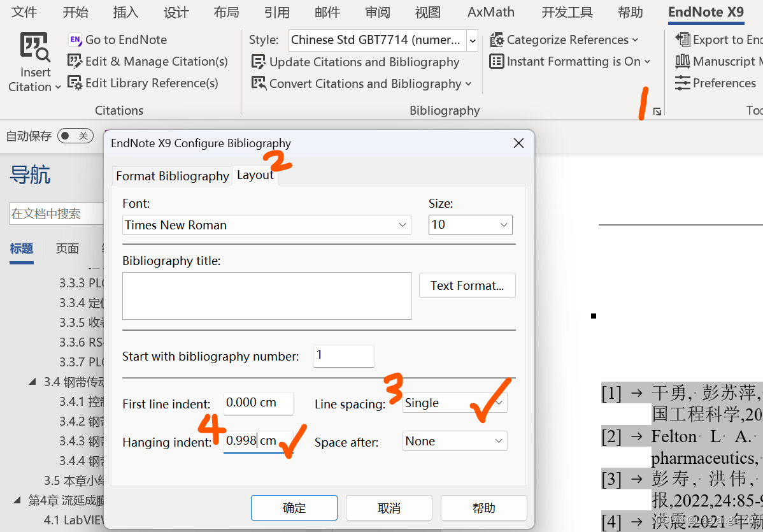
Task: Collapse the 第4章 heading in navigation
Action: coord(17,500)
